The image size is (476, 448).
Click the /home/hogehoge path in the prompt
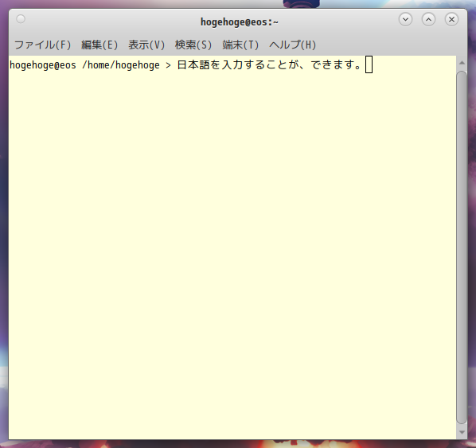tap(121, 65)
